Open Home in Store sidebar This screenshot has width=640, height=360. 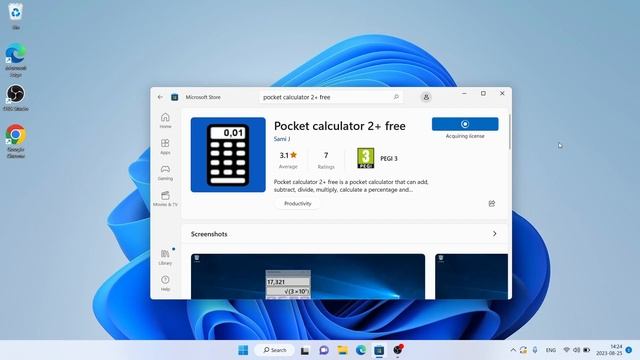165,120
